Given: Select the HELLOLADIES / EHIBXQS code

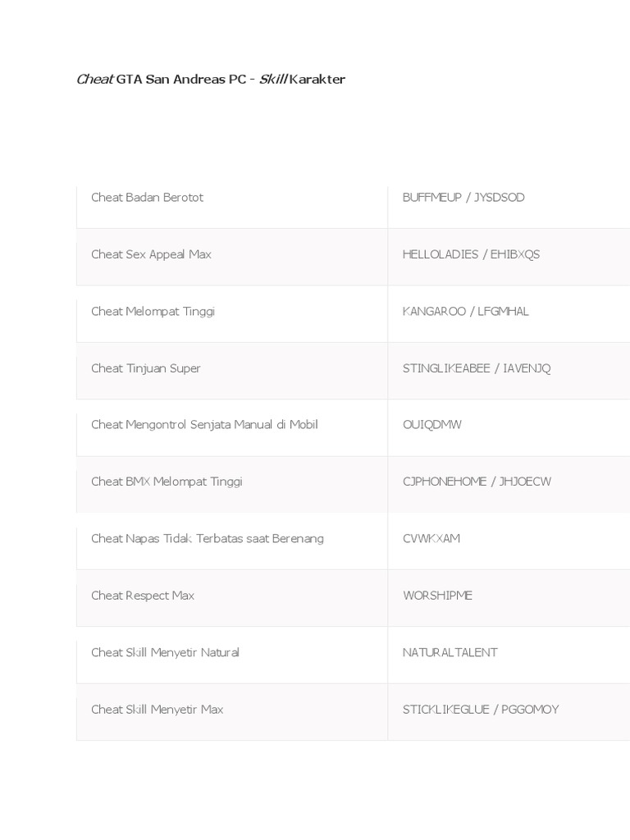Looking at the screenshot, I should click(x=471, y=254).
